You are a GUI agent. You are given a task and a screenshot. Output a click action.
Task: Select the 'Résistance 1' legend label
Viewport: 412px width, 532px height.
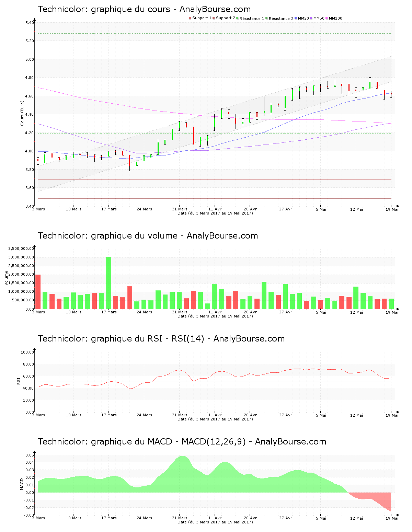(252, 19)
